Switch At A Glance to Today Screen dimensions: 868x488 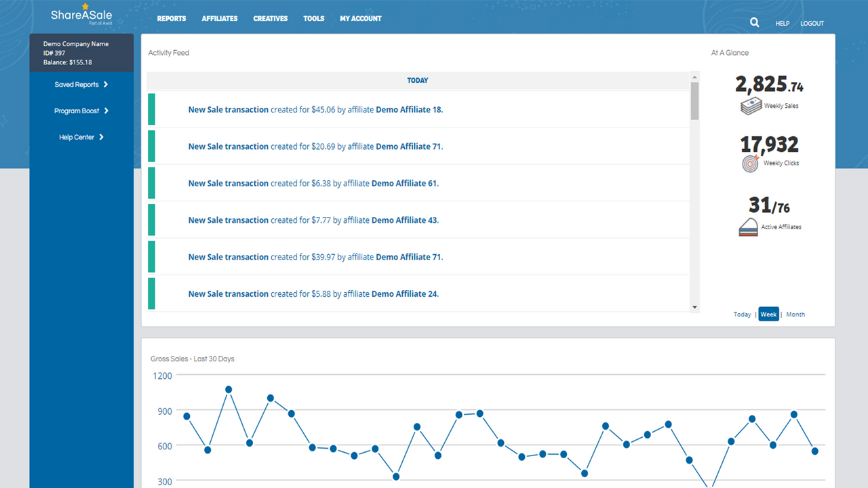(742, 314)
